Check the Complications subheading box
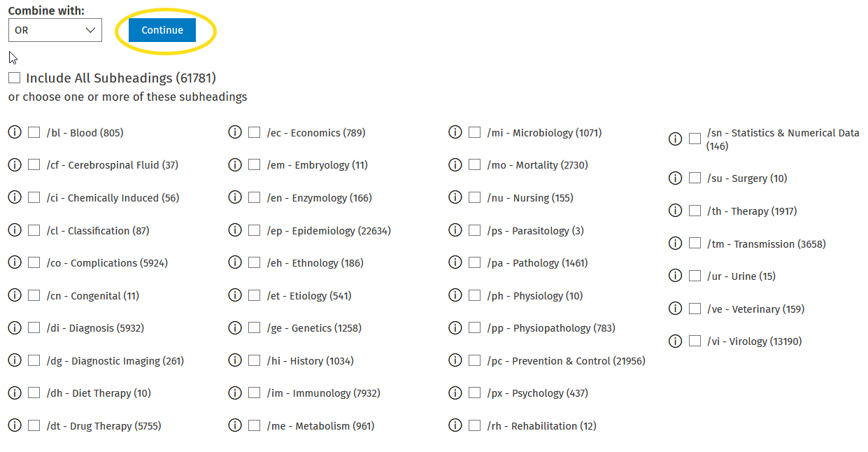The height and width of the screenshot is (452, 868). 34,262
